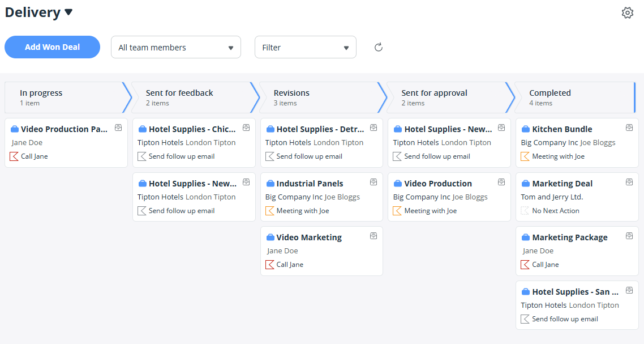Select the Completed stage header
This screenshot has height=344, width=644.
(x=576, y=97)
